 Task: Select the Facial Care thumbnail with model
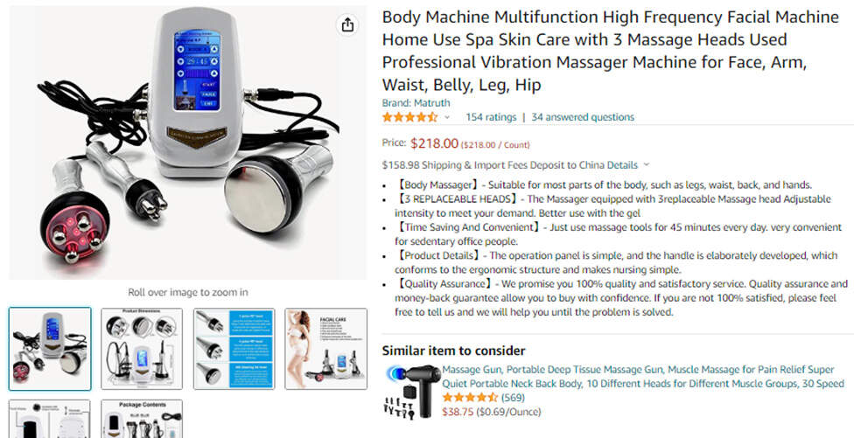(326, 349)
